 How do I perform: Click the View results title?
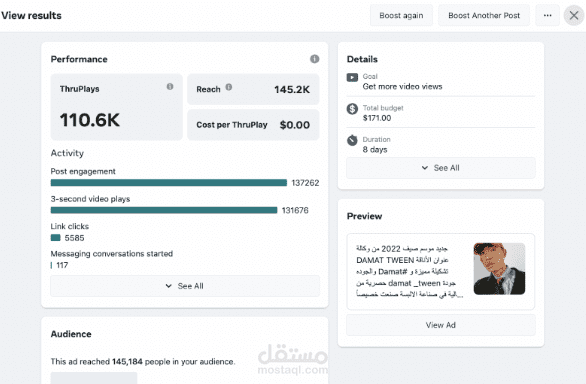pyautogui.click(x=31, y=15)
